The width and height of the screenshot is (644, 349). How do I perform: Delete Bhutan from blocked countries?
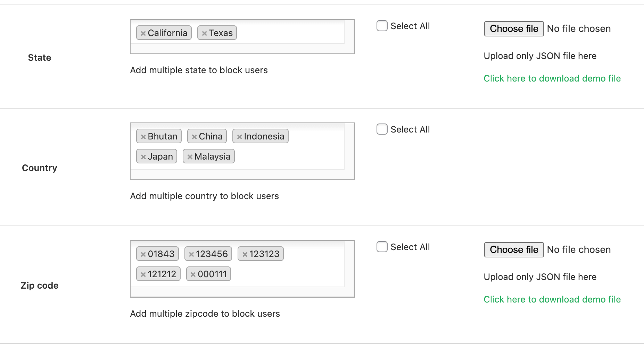143,137
